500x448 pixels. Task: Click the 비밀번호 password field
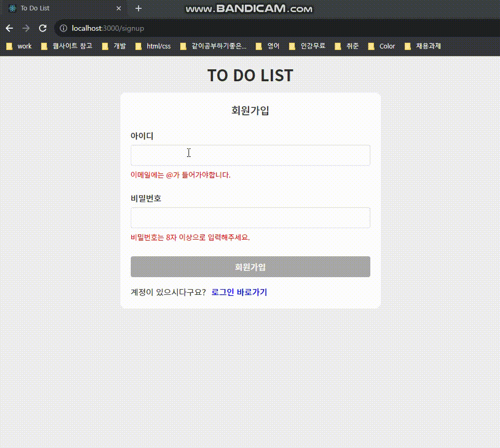(x=250, y=217)
